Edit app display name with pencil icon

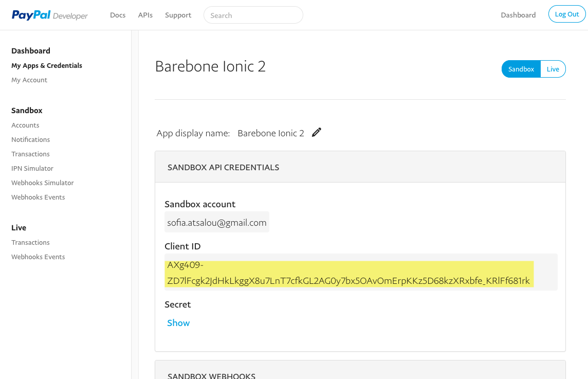(x=317, y=133)
